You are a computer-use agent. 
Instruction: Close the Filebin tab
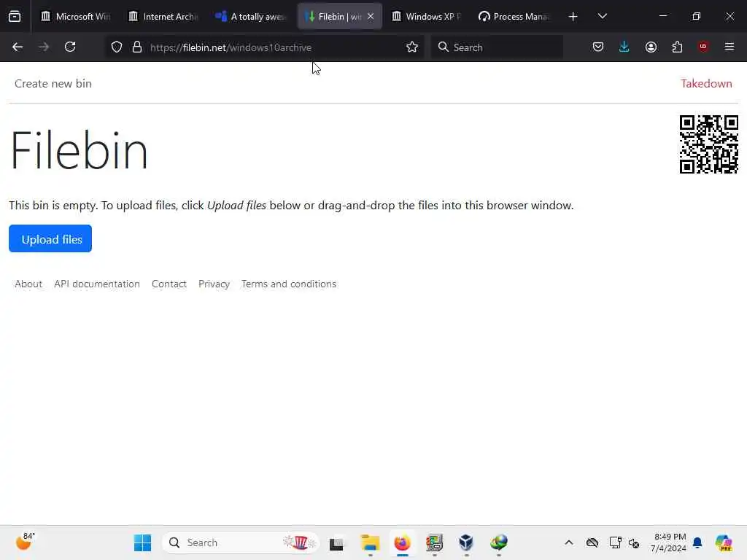tap(371, 17)
